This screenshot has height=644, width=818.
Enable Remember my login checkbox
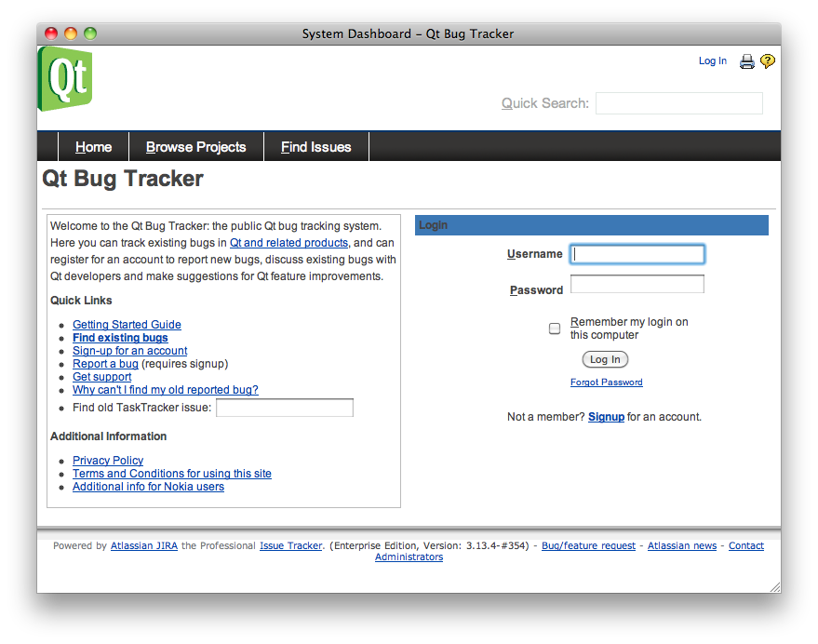click(x=555, y=329)
